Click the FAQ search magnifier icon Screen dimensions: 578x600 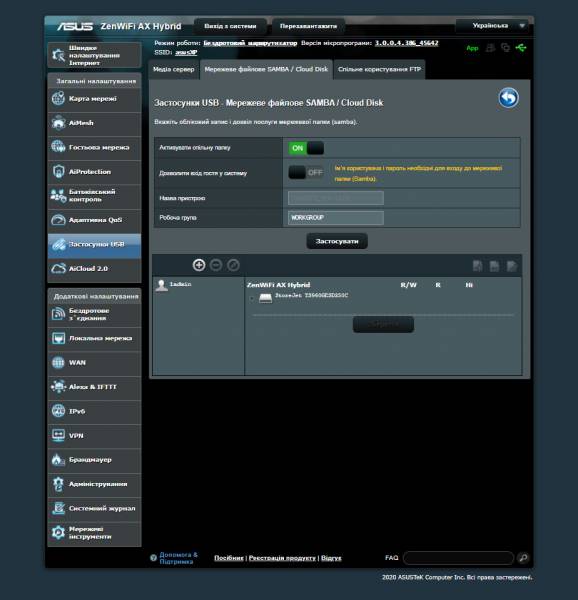coord(523,558)
